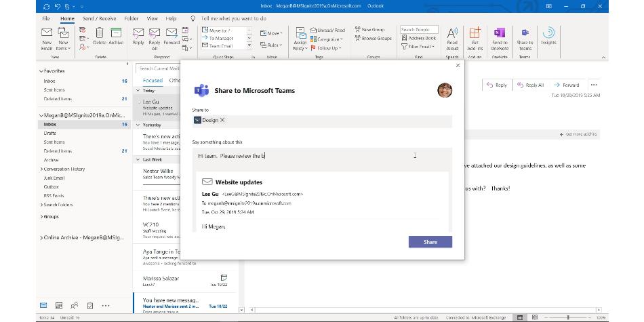This screenshot has height=322, width=644.
Task: Click the Undo quick access icon
Action: [x=58, y=6]
